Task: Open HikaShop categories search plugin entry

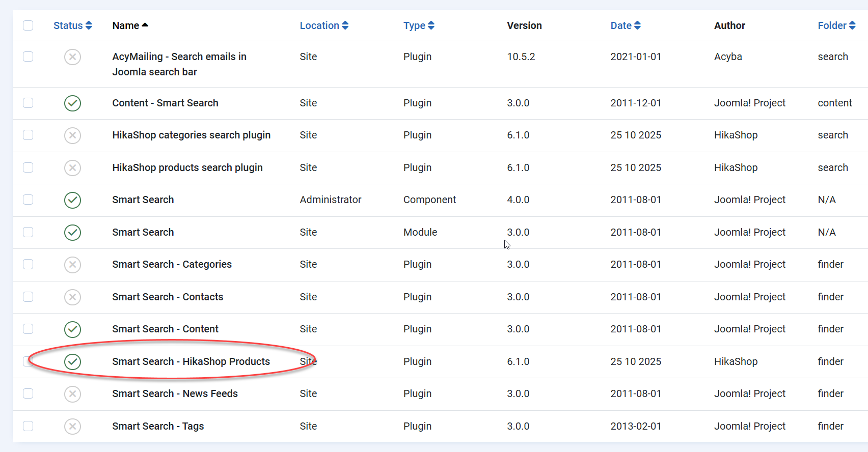Action: pyautogui.click(x=191, y=135)
